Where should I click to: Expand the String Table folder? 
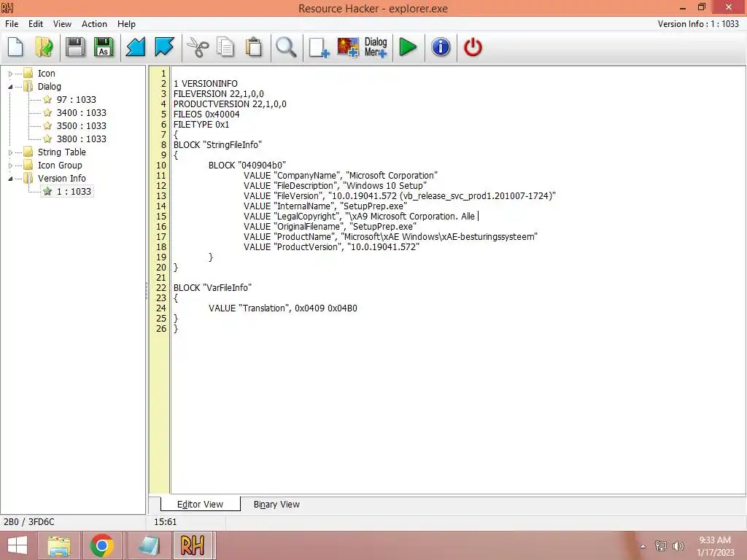[x=10, y=152]
